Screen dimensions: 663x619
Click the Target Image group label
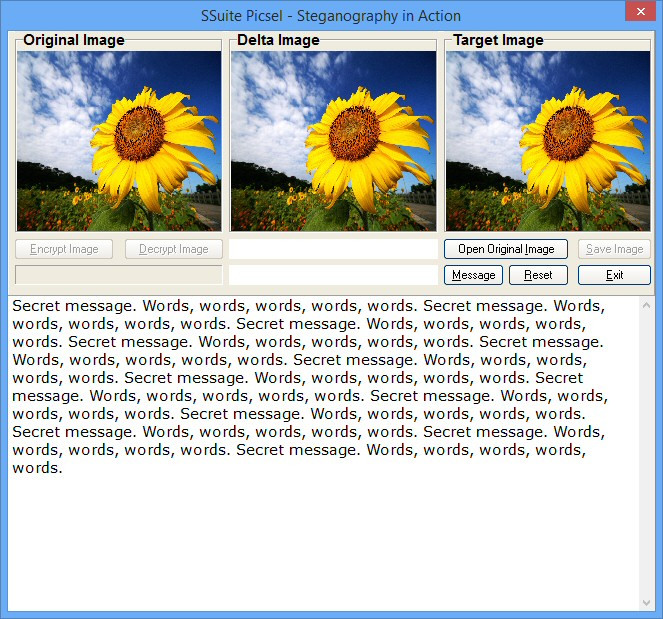(x=498, y=40)
